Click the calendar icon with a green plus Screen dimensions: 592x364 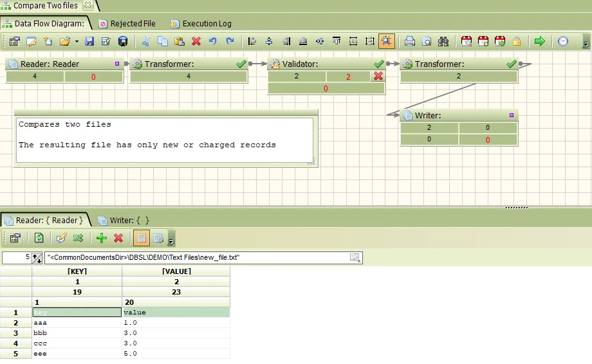(483, 41)
